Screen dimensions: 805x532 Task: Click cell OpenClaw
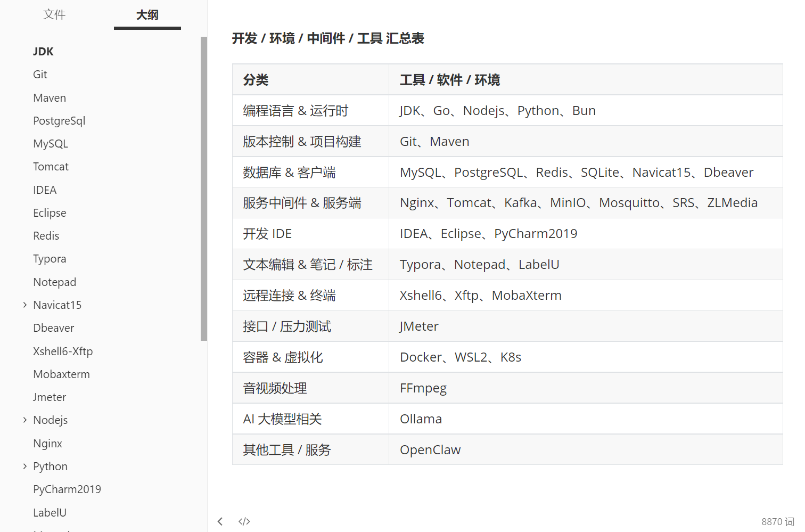point(586,450)
